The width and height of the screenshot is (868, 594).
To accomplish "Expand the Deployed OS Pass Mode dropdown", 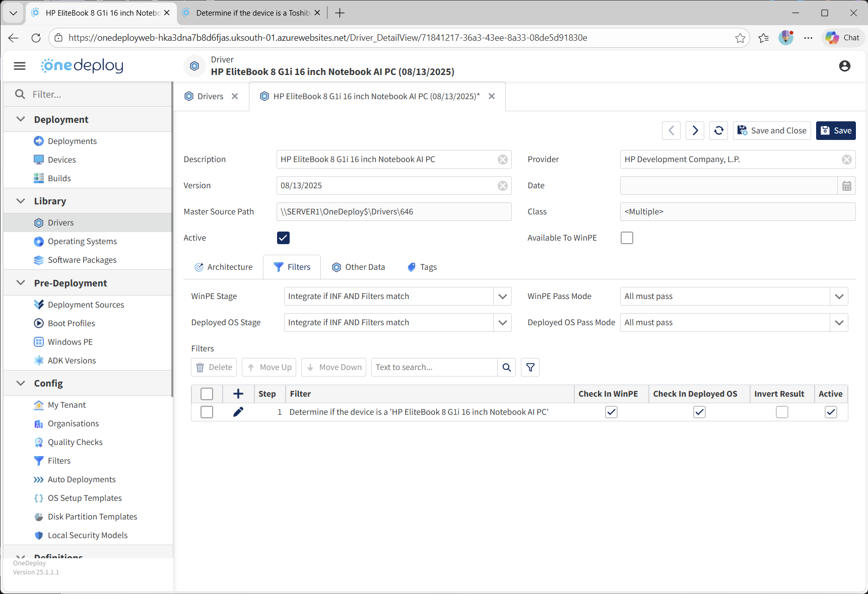I will pyautogui.click(x=839, y=323).
